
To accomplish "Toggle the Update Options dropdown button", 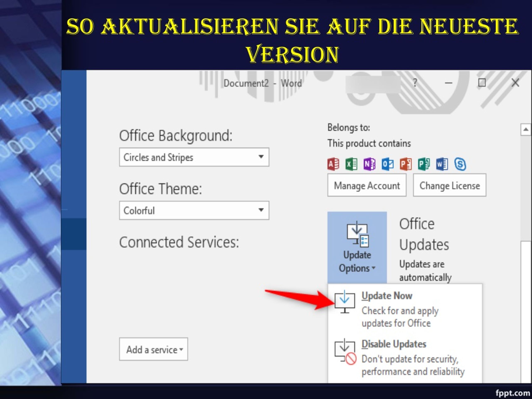I will [357, 248].
